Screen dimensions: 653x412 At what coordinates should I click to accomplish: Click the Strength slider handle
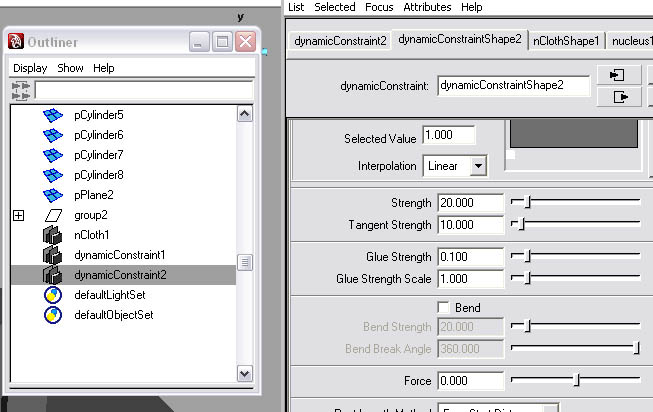click(x=527, y=202)
